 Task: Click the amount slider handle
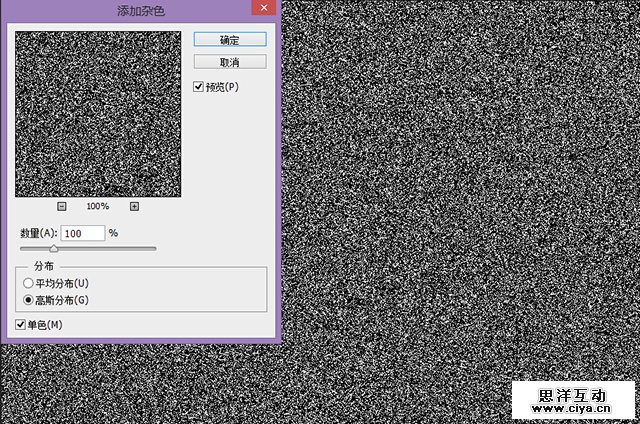point(53,248)
